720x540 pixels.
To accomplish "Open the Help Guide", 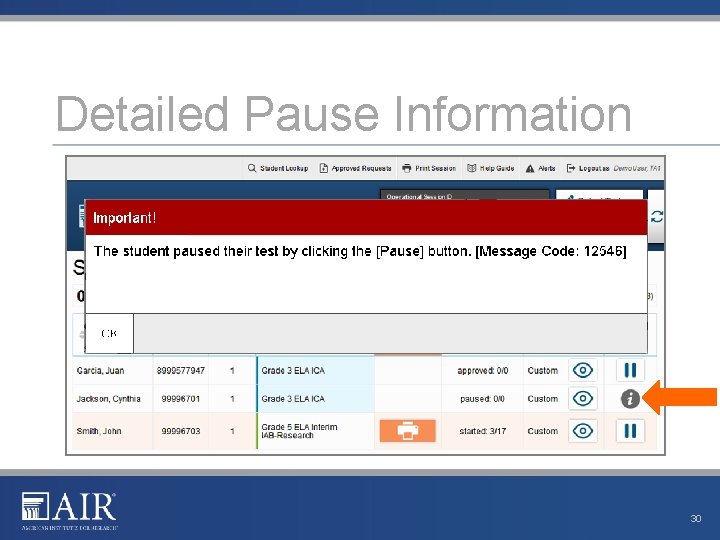I will point(490,168).
